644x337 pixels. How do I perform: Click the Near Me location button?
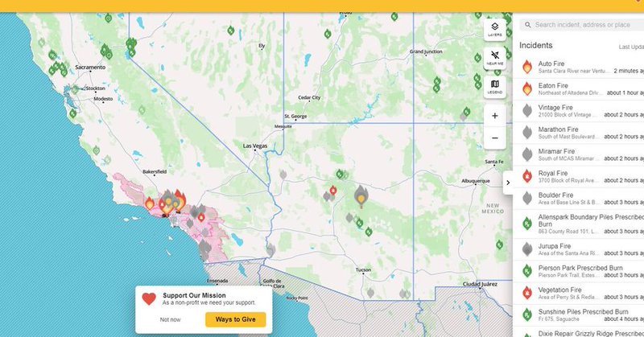pos(494,58)
